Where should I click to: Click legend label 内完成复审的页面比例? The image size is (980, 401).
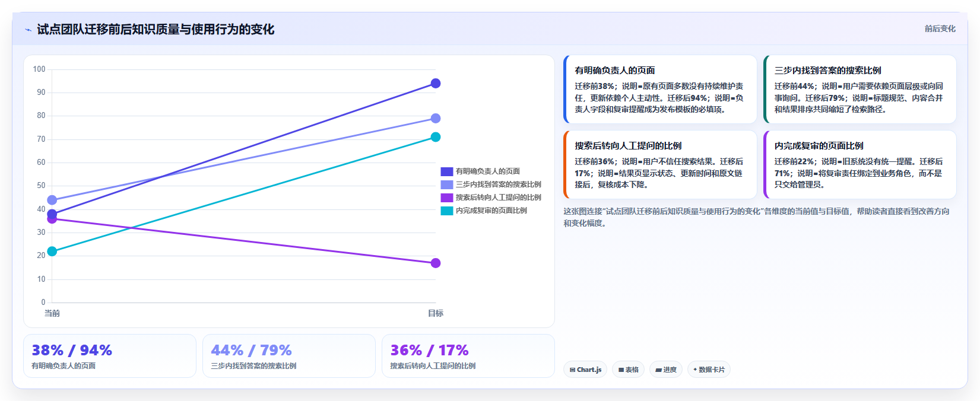(491, 211)
